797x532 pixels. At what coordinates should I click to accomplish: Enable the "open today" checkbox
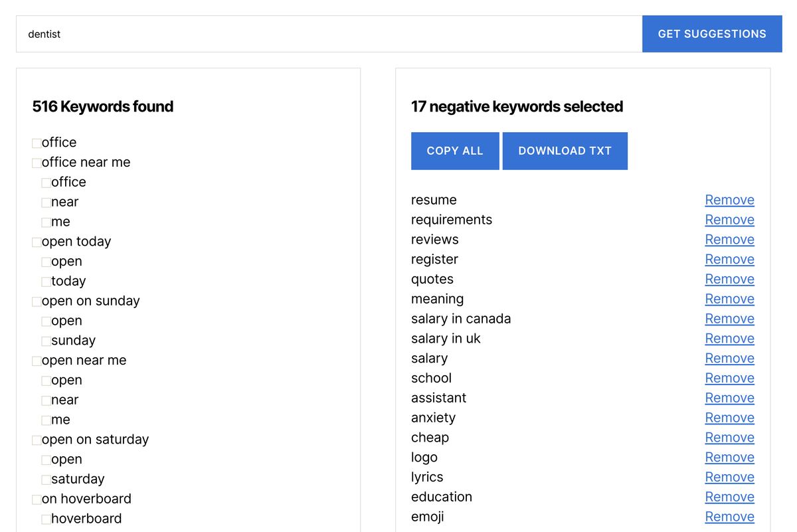tap(36, 241)
